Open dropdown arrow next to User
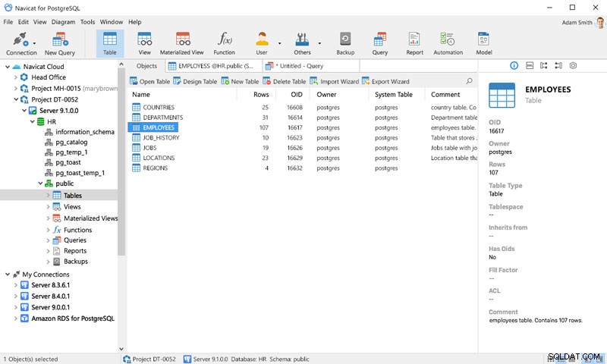The height and width of the screenshot is (364, 607). pos(279,43)
